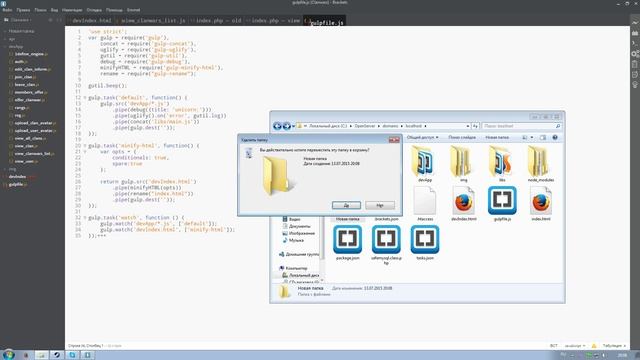Open the Explorer recent locations dropdown arrow
Image resolution: width=640 pixels, height=360 pixels.
293,127
